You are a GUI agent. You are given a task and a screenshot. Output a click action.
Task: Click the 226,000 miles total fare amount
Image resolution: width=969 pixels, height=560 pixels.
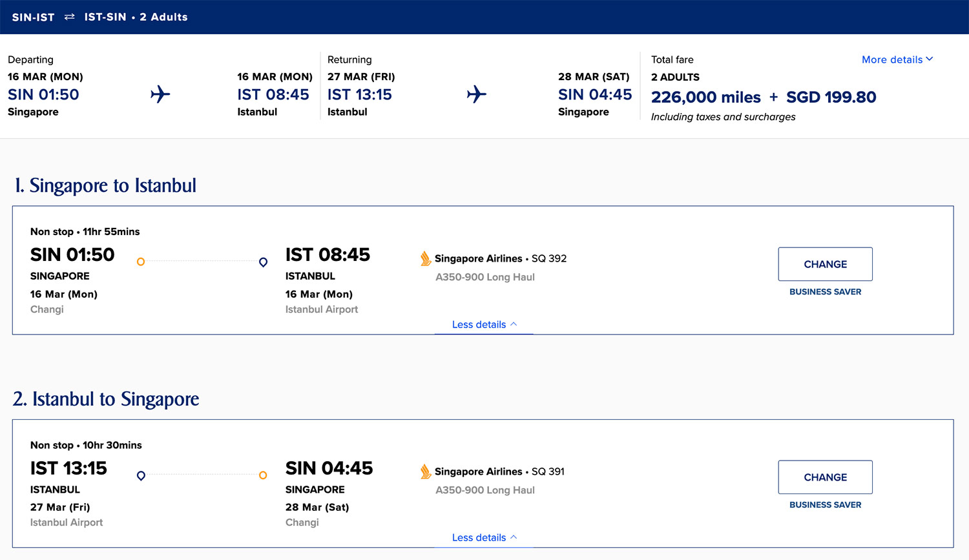(x=705, y=98)
